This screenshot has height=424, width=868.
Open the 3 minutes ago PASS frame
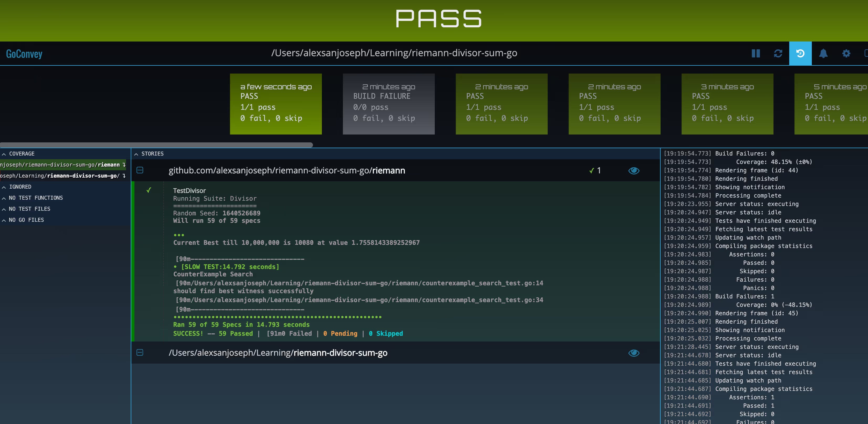tap(727, 104)
